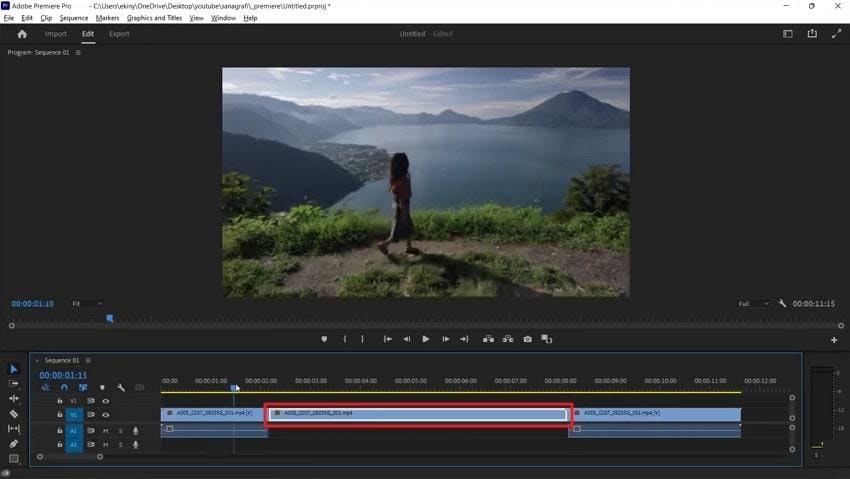Open the Full playback resolution dropdown

(x=753, y=303)
